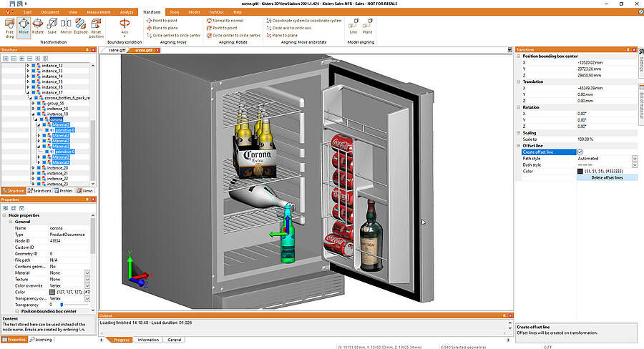The height and width of the screenshot is (349, 644).
Task: Collapse instance_17 tree node
Action: pos(28,93)
